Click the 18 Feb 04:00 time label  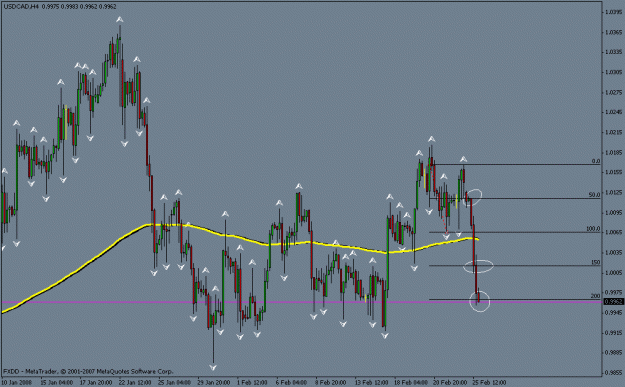click(x=411, y=383)
